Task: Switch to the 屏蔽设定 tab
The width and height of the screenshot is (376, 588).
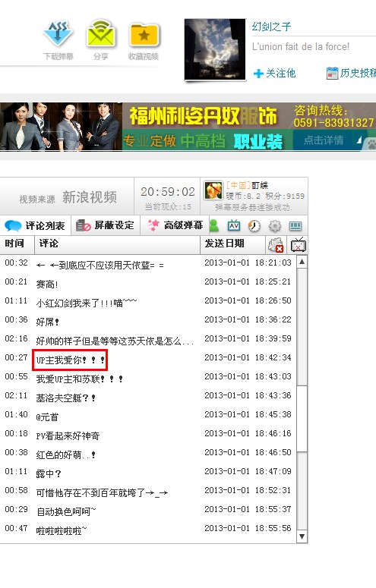Action: 105,225
